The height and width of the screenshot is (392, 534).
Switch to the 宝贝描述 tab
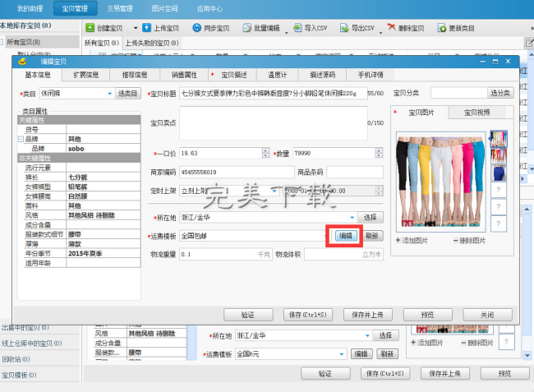tap(233, 75)
